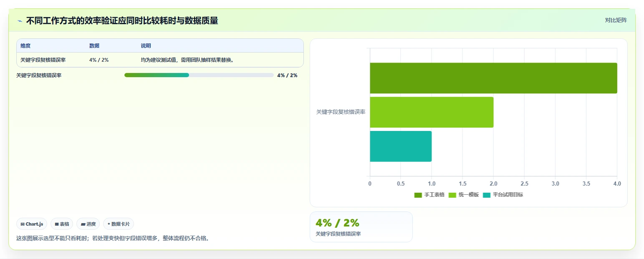Click the 2.5 x-axis tick label

click(x=525, y=184)
